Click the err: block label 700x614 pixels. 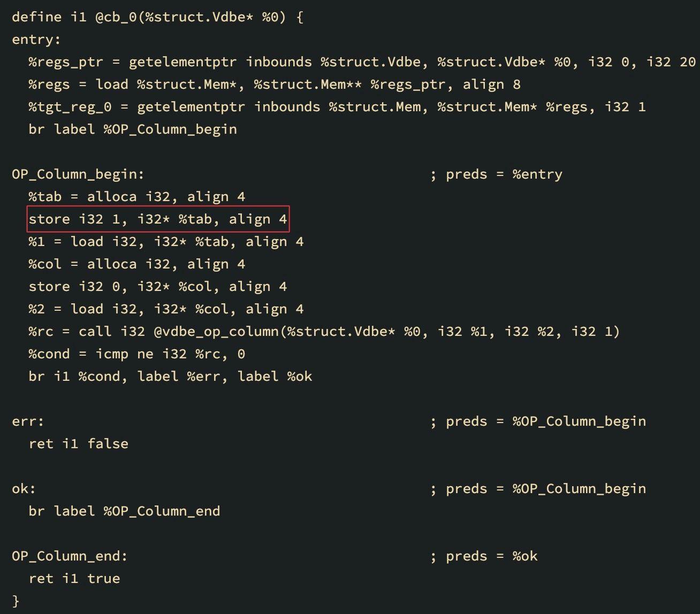click(28, 421)
